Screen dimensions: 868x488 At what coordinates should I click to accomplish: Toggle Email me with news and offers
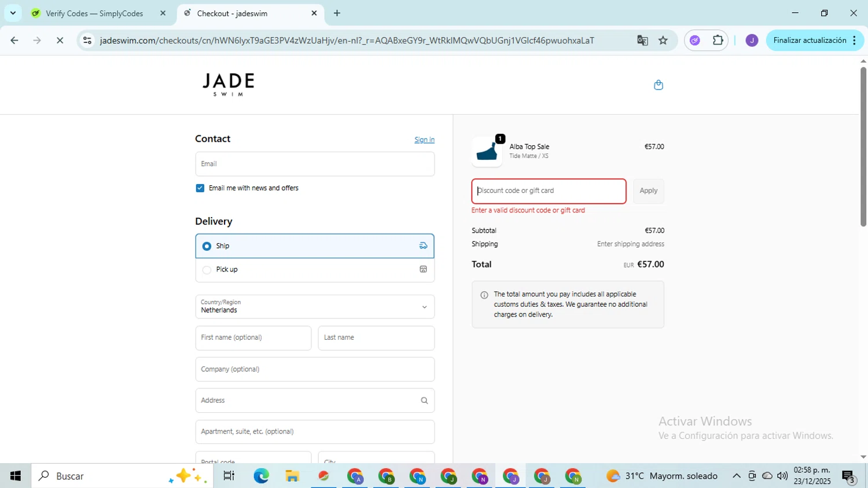[x=200, y=188]
